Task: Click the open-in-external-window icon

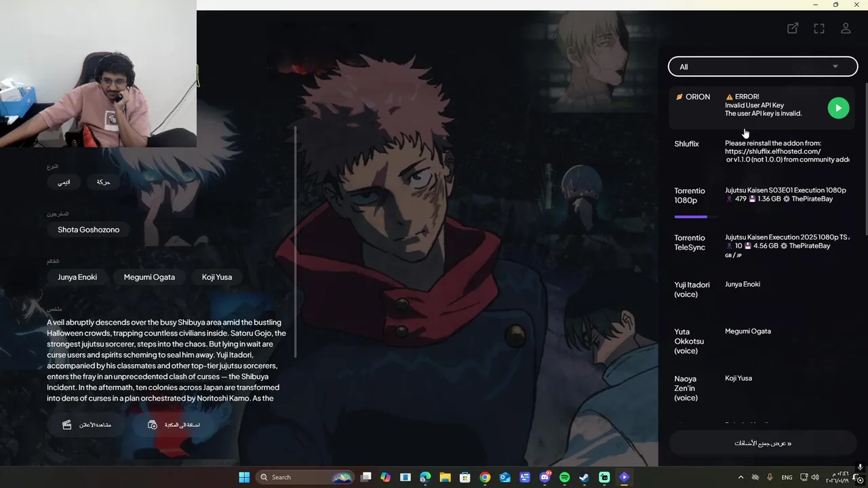Action: tap(793, 28)
